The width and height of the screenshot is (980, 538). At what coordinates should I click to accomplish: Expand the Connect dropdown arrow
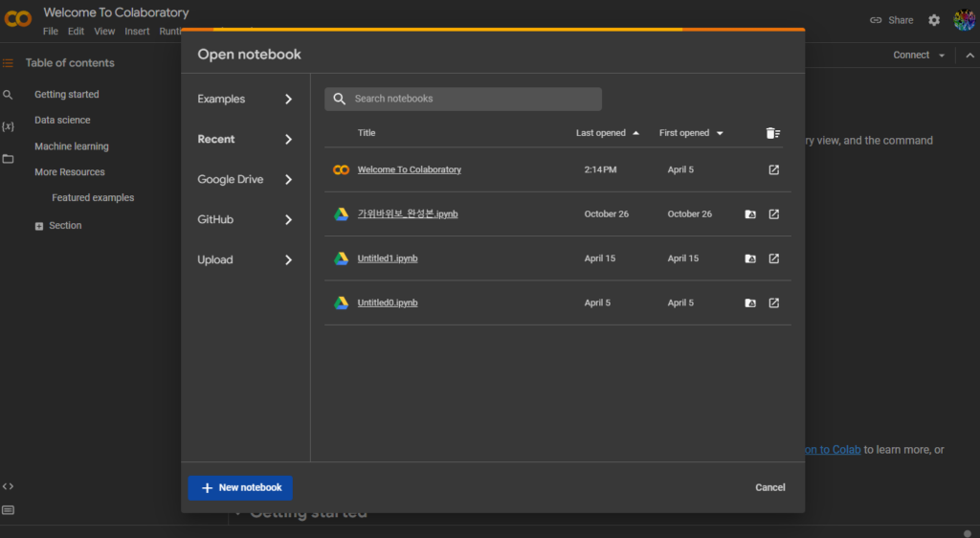[942, 56]
